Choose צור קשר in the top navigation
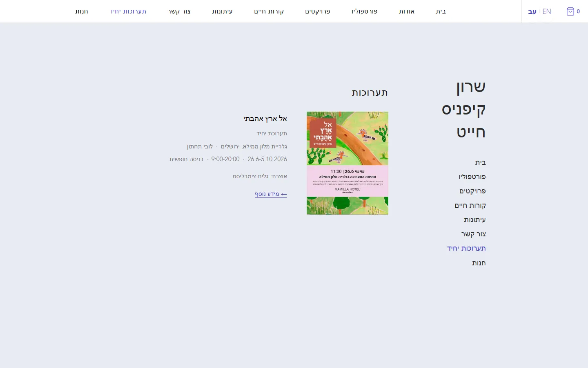The height and width of the screenshot is (368, 588). point(179,11)
